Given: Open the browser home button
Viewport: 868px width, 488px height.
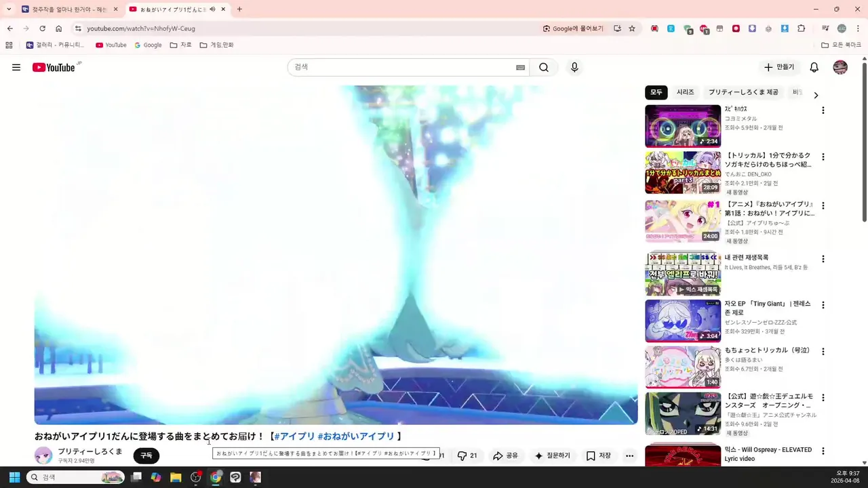Looking at the screenshot, I should point(58,28).
